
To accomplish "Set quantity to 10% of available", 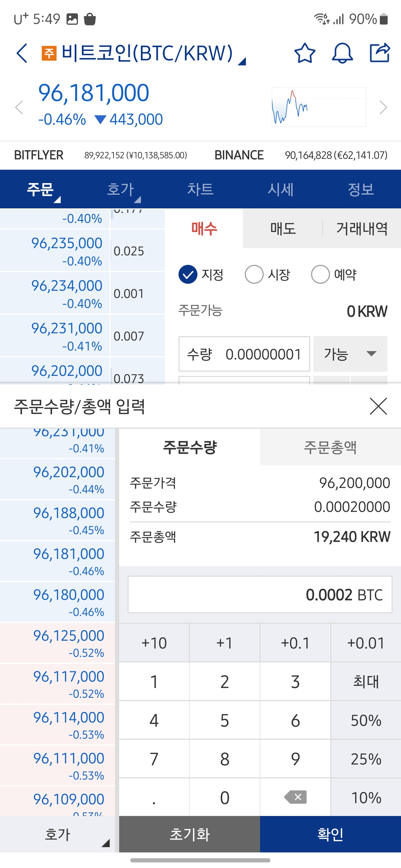I will click(x=366, y=798).
